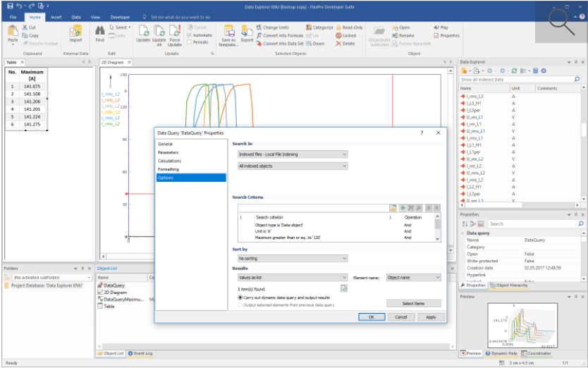The height and width of the screenshot is (368, 588).
Task: Click the green add search criterion icon
Action: (403, 208)
